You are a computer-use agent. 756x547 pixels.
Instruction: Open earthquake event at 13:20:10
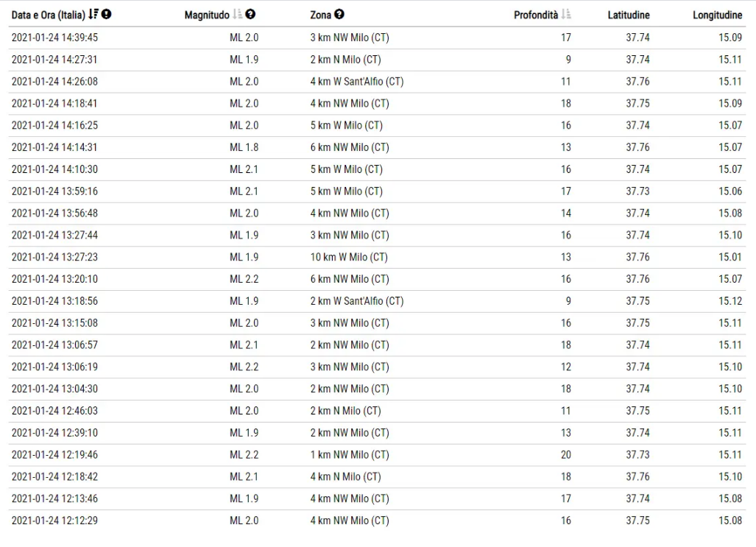(x=377, y=279)
